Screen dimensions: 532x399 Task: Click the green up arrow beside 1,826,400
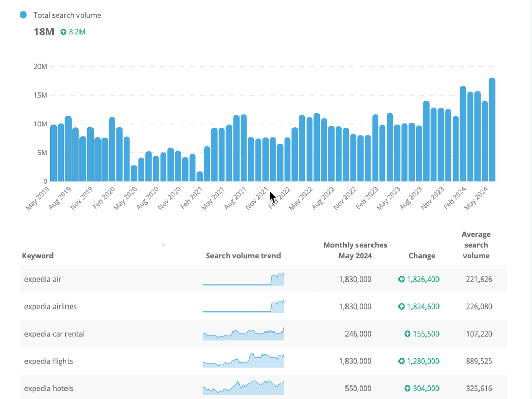click(402, 279)
